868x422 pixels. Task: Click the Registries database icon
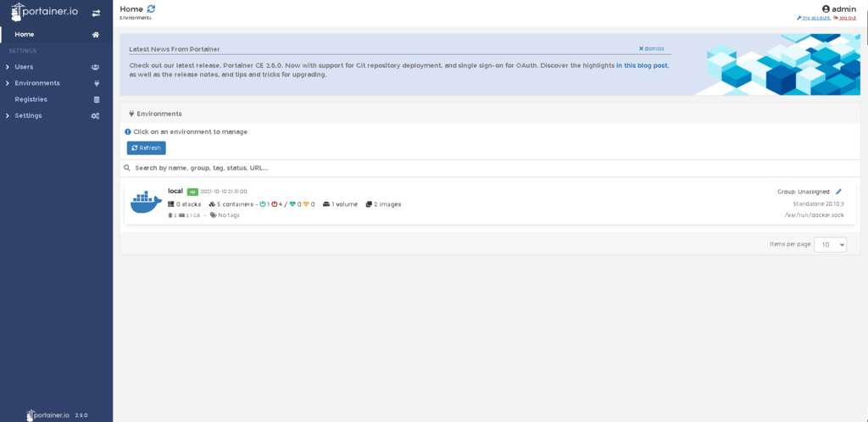(97, 100)
